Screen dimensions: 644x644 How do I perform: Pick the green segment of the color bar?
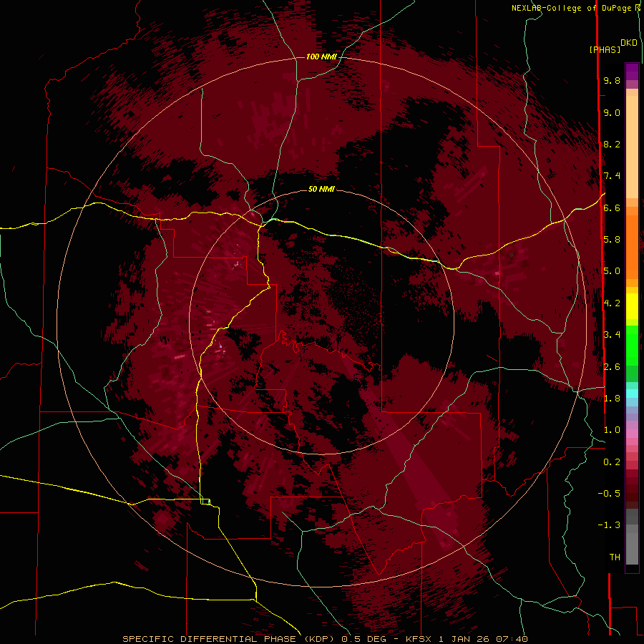pyautogui.click(x=632, y=345)
